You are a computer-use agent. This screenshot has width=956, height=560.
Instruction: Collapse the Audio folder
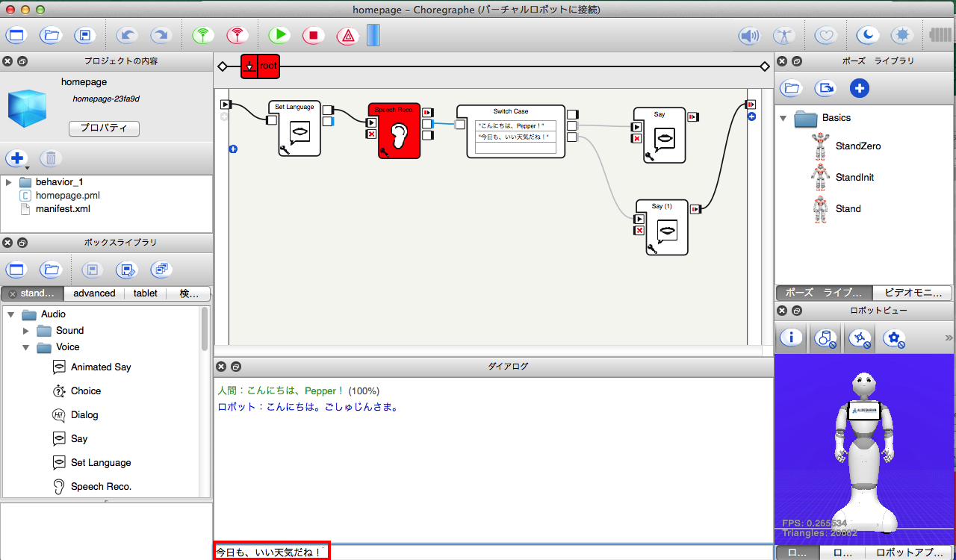(x=11, y=314)
